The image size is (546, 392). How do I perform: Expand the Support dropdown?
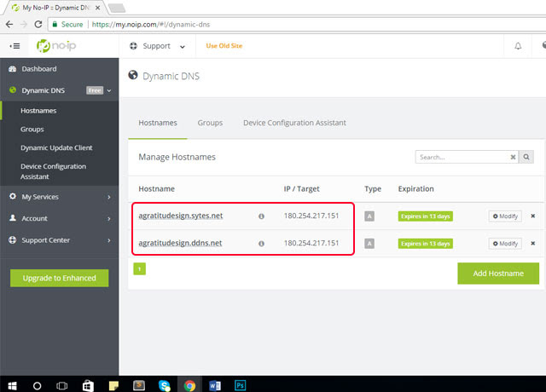coord(157,46)
